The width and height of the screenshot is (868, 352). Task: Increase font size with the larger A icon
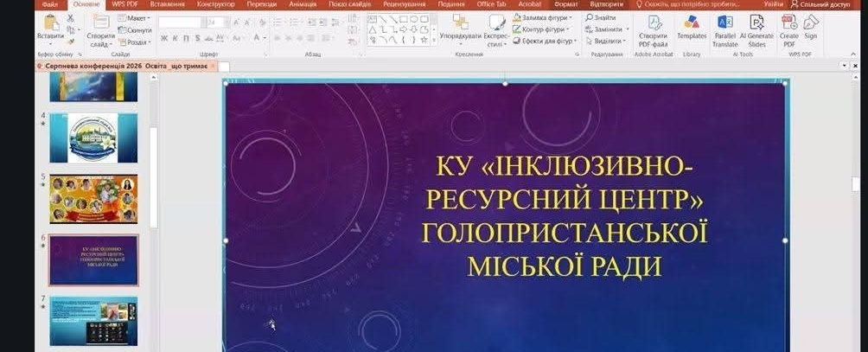[236, 22]
